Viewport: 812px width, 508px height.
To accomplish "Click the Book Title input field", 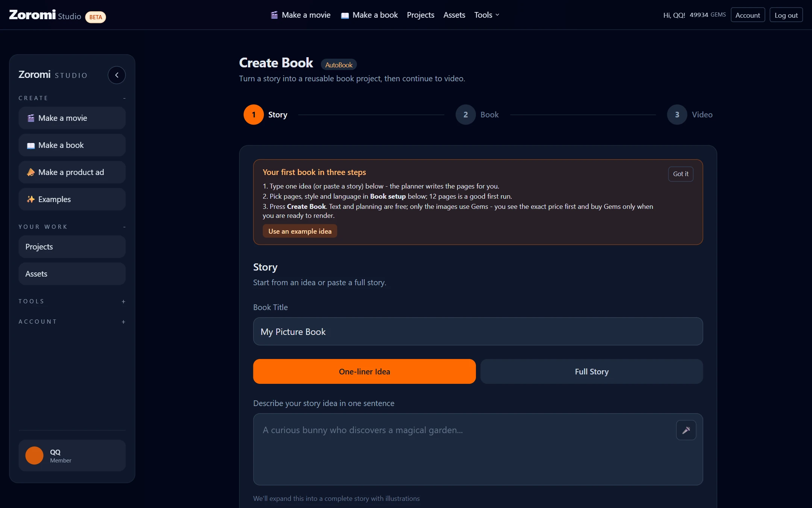I will pos(478,332).
